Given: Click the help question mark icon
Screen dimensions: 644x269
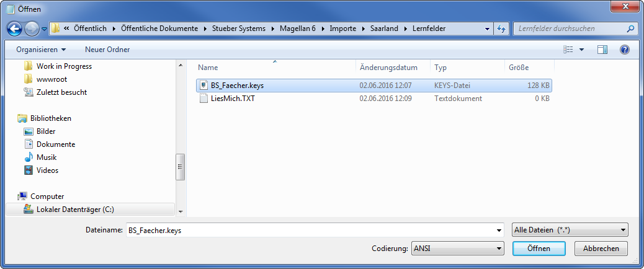Looking at the screenshot, I should [624, 50].
